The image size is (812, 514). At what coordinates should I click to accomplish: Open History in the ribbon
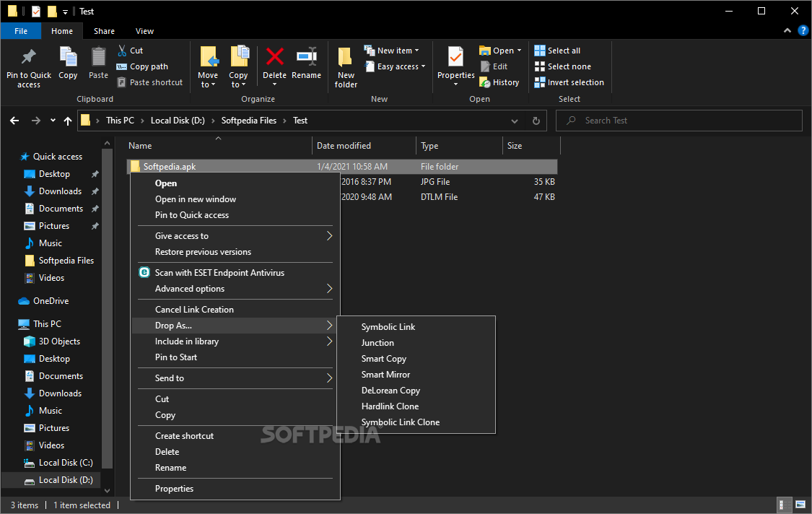coord(499,82)
